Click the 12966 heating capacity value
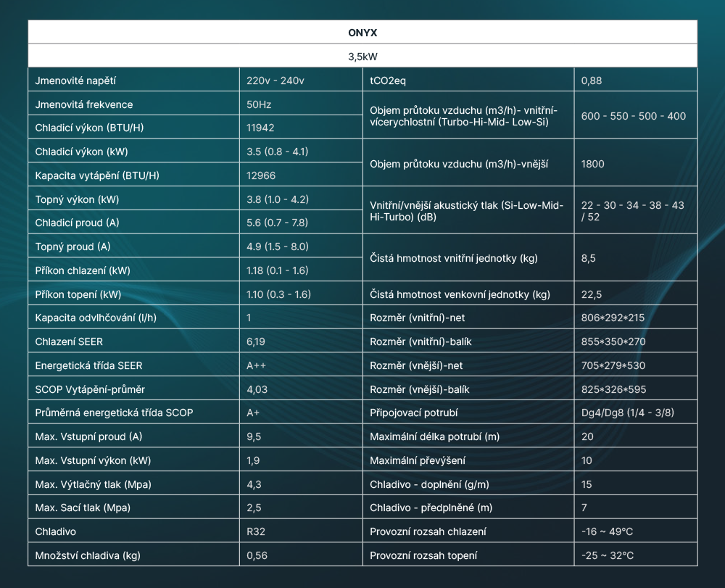Viewport: 725px width, 588px height. 261,175
